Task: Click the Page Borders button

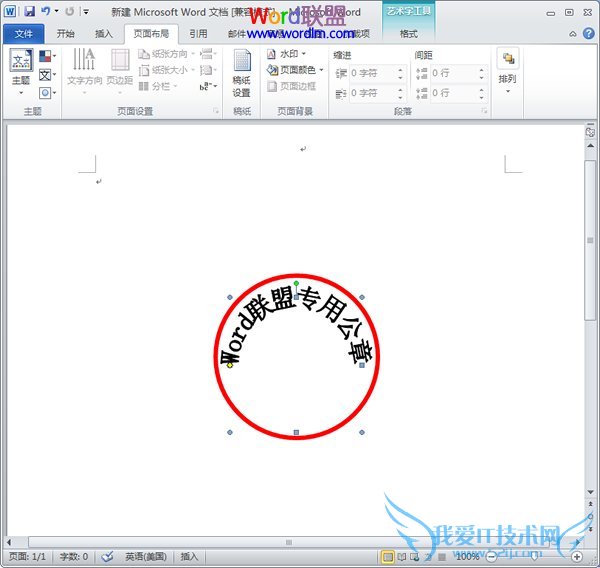Action: click(x=292, y=86)
